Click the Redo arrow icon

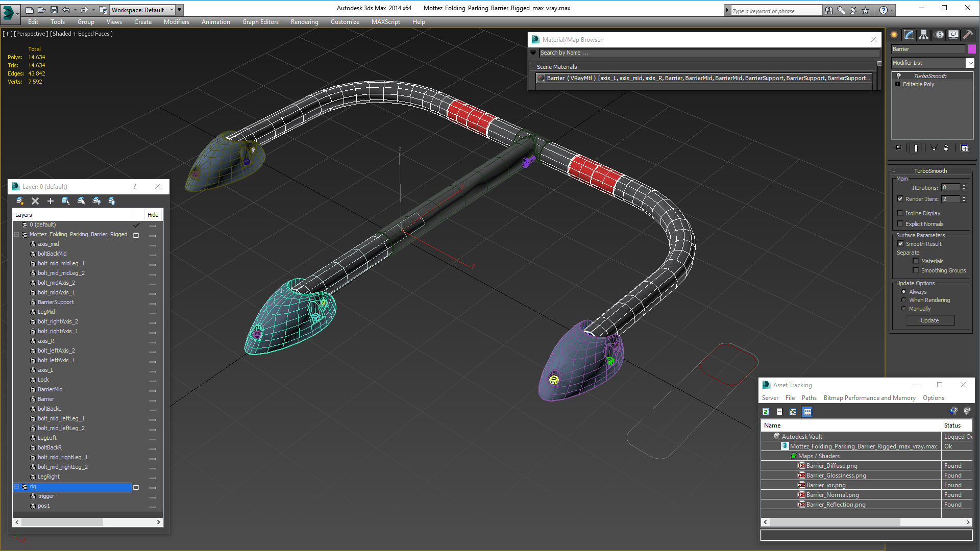(84, 10)
